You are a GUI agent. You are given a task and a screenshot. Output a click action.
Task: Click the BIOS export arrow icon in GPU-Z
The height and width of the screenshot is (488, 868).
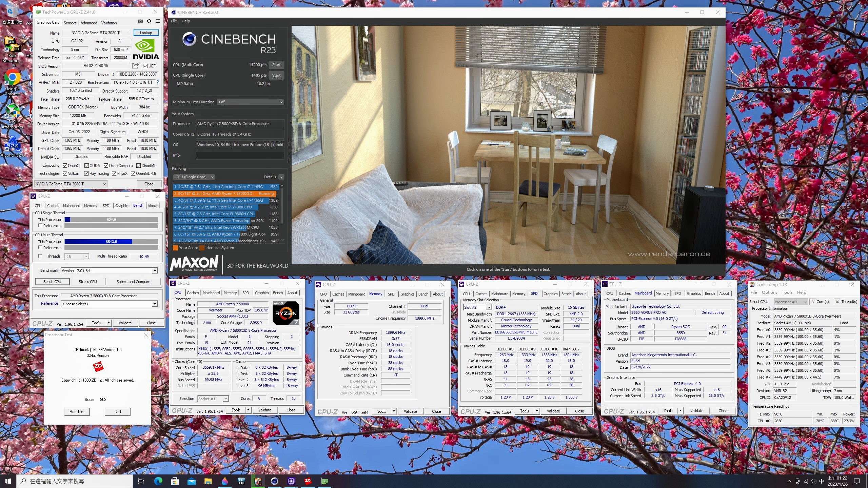[135, 66]
